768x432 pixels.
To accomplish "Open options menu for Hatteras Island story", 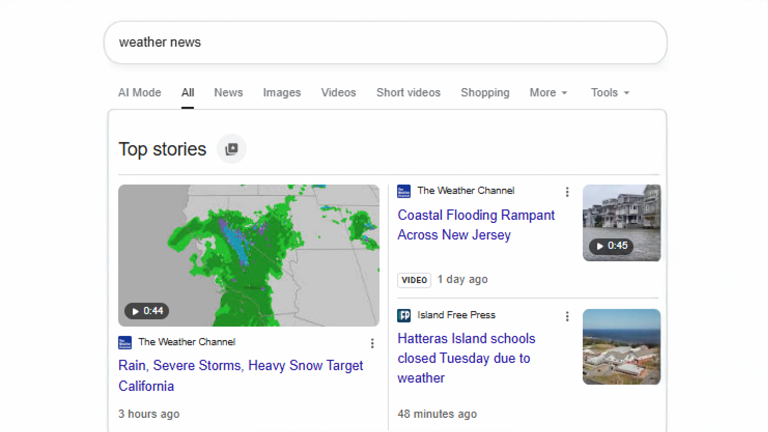I will pyautogui.click(x=567, y=316).
